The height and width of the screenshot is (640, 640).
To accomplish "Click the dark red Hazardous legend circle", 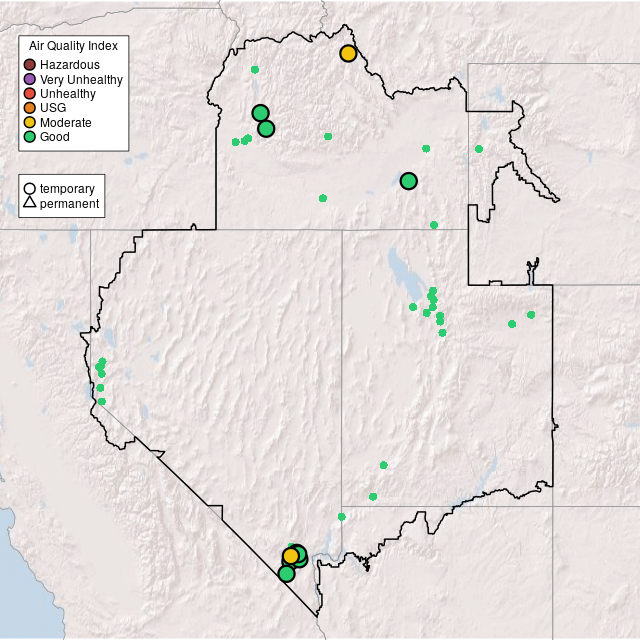I will 30,65.
